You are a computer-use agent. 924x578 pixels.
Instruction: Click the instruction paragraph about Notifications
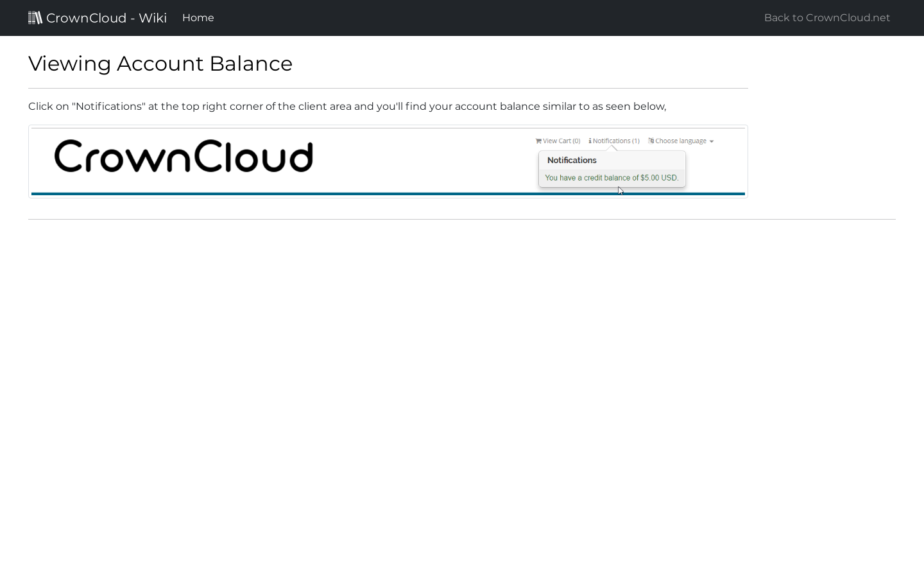click(346, 107)
